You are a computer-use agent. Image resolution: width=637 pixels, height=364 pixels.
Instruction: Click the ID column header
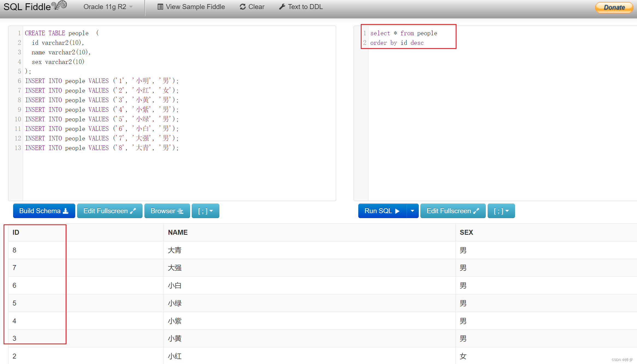coord(16,232)
